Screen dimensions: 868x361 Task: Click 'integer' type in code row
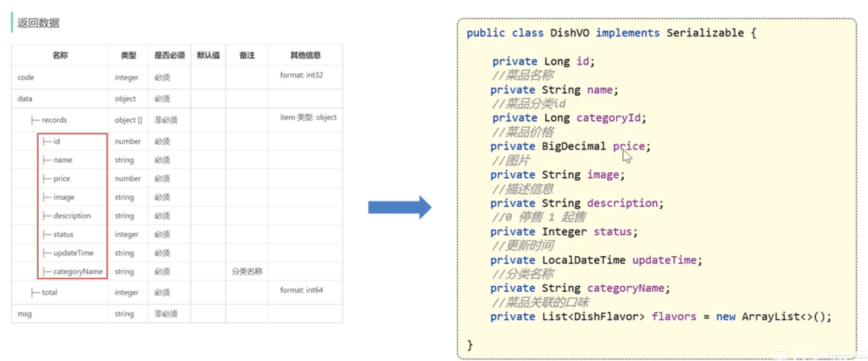coord(126,77)
